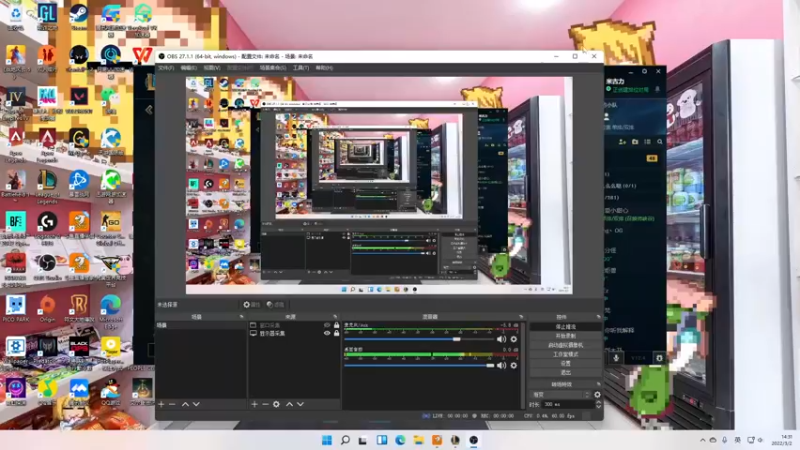800x450 pixels.
Task: Open the transition properties gear icon
Action: pos(597,394)
